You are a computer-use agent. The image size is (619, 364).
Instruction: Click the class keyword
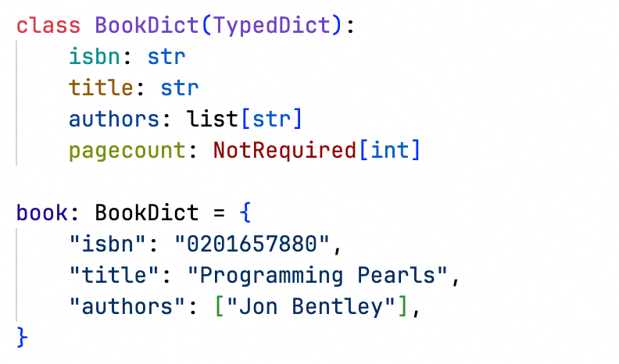48,25
